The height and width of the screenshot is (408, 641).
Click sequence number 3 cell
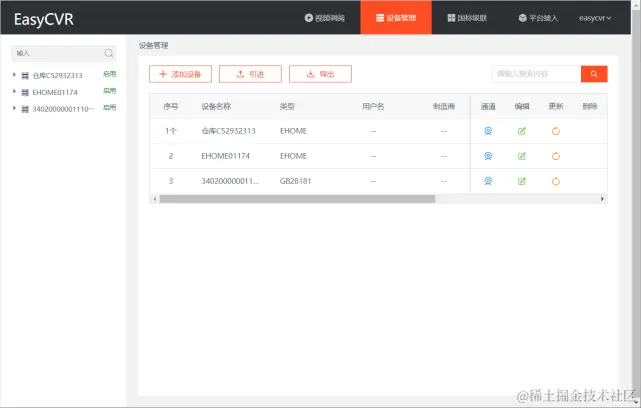171,181
